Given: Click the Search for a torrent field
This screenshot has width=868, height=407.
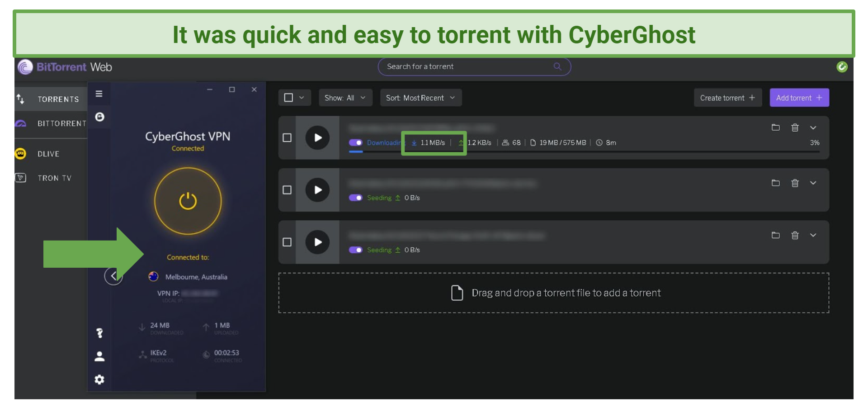Looking at the screenshot, I should 474,66.
